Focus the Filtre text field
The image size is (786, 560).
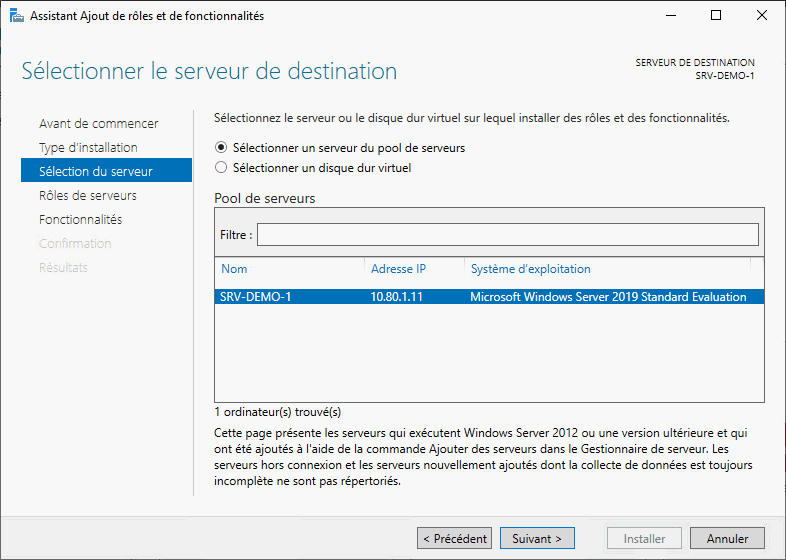tap(507, 235)
